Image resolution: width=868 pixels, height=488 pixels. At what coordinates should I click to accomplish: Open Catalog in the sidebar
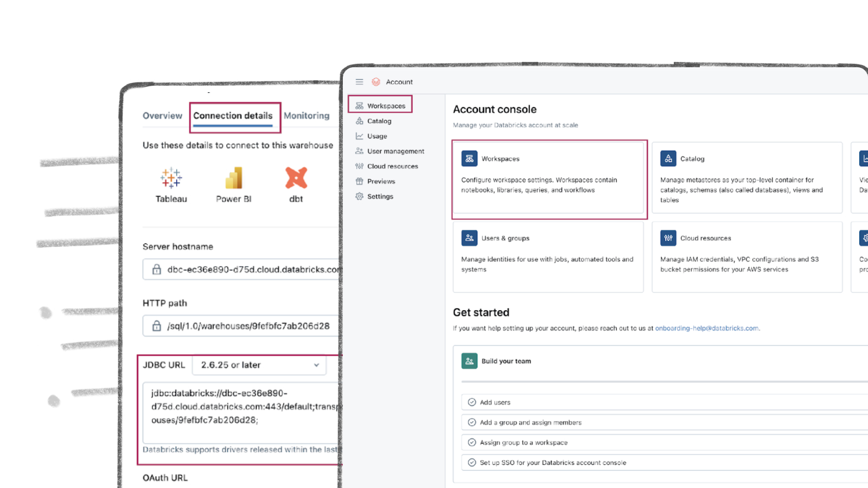379,121
